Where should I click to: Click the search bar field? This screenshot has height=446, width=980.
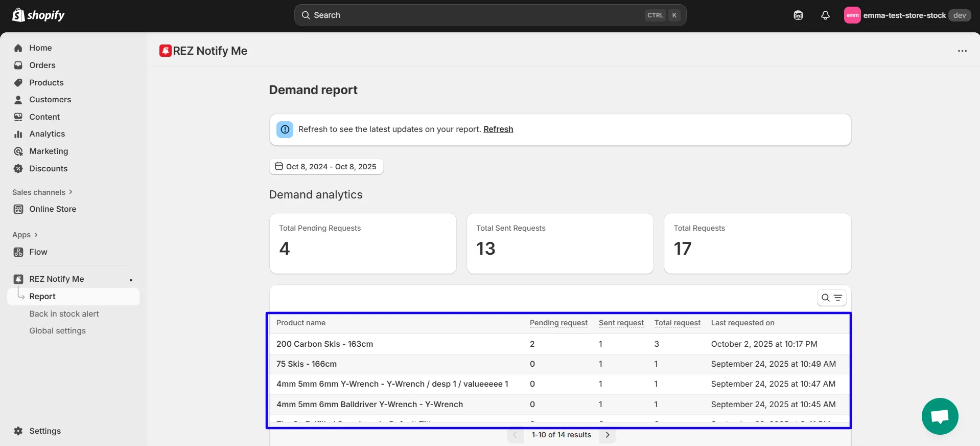point(490,15)
